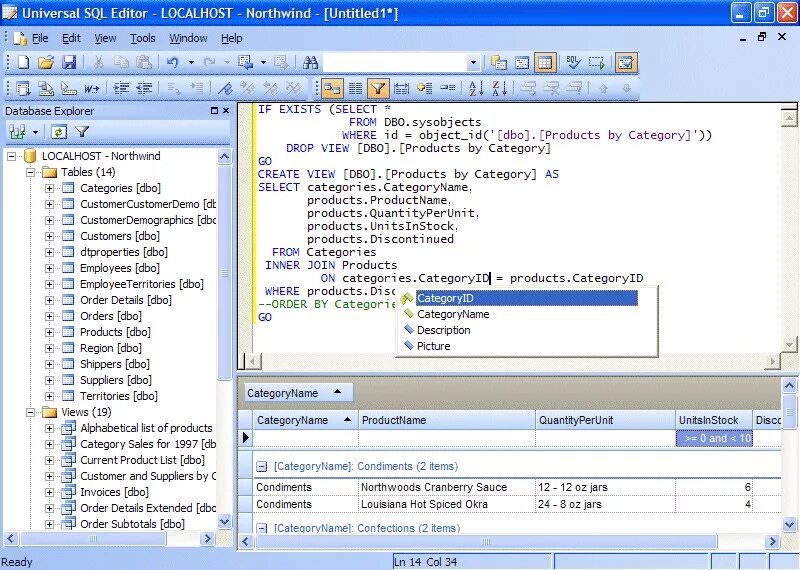Click the Northwoods Cranberry Sauce cell
This screenshot has width=800, height=570.
[x=447, y=487]
